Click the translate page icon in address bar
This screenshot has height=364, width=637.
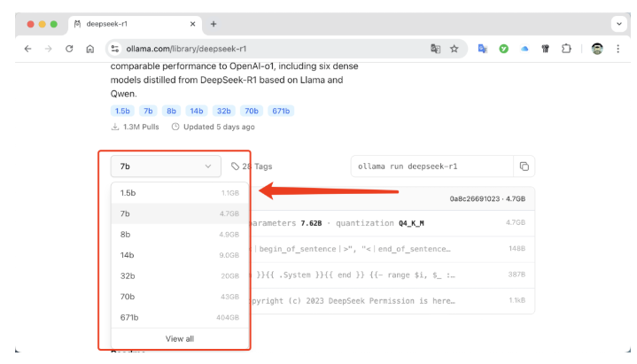(435, 49)
